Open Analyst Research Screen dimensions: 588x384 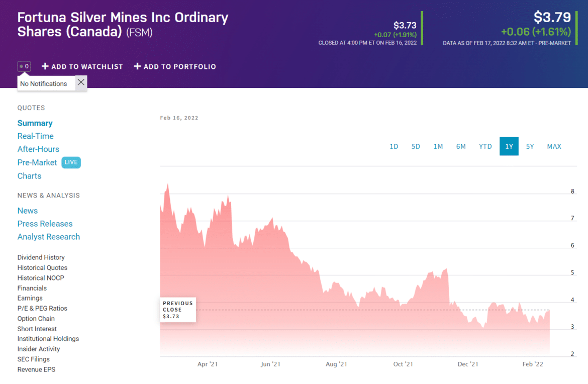(x=48, y=236)
